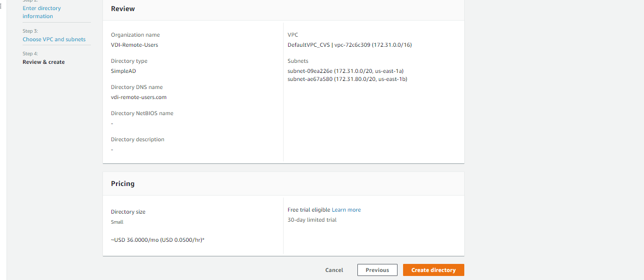The height and width of the screenshot is (280, 644).
Task: Open the free trial Learn more link
Action: (x=346, y=210)
